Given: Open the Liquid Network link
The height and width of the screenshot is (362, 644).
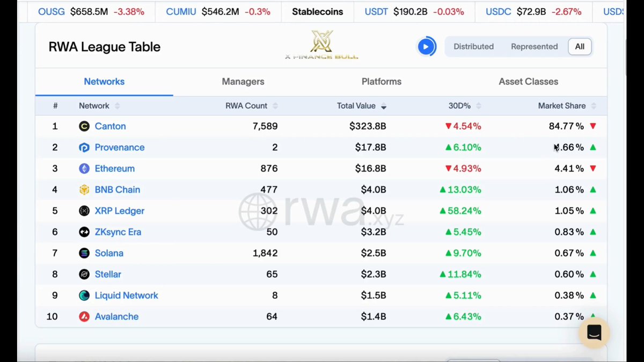Looking at the screenshot, I should pos(126,295).
